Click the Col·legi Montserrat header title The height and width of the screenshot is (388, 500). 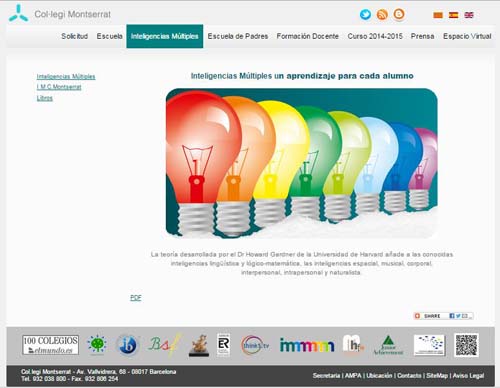72,14
